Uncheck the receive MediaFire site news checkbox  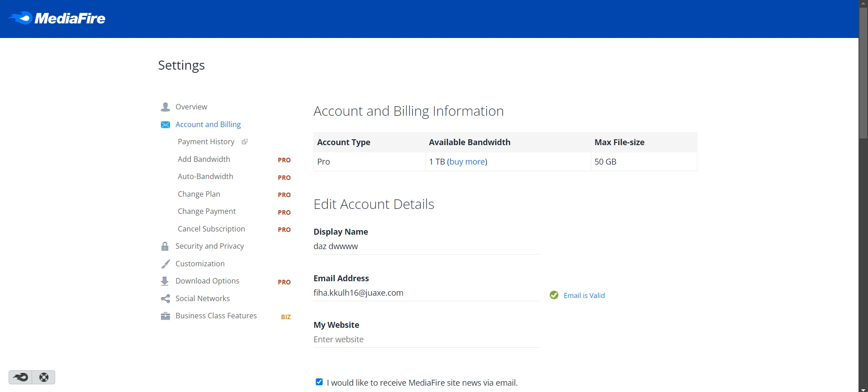tap(319, 382)
